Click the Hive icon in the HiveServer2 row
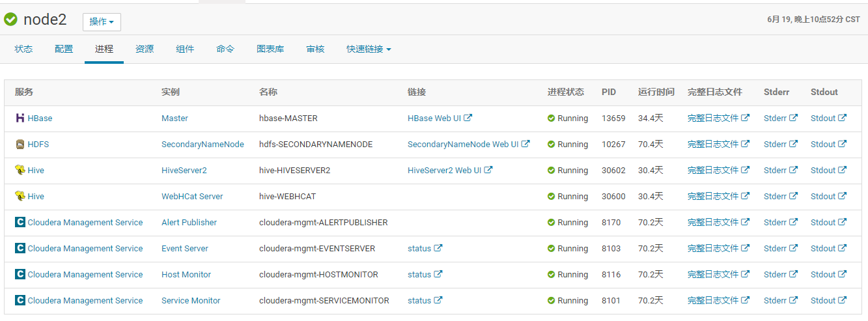868x321 pixels. click(x=20, y=171)
